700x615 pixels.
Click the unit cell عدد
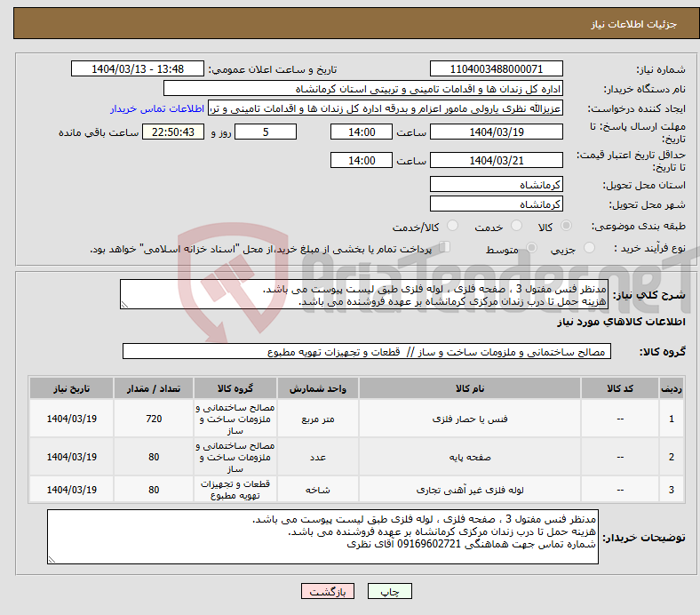click(x=318, y=457)
